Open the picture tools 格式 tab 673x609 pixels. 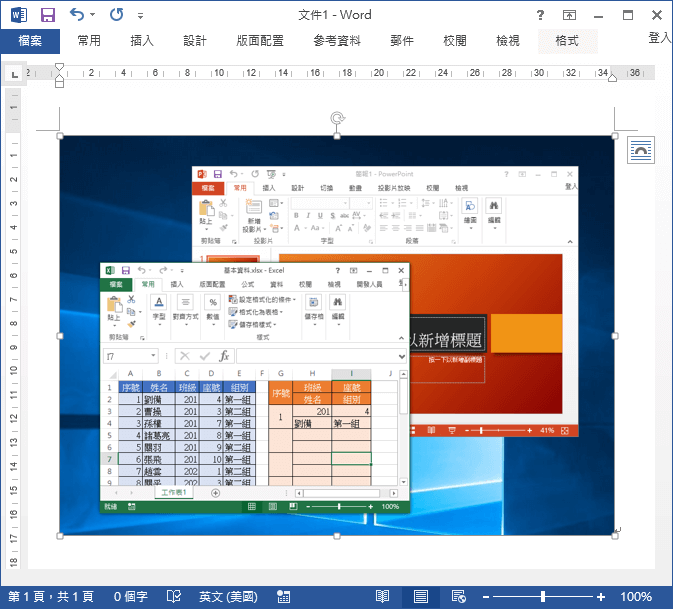pos(567,41)
